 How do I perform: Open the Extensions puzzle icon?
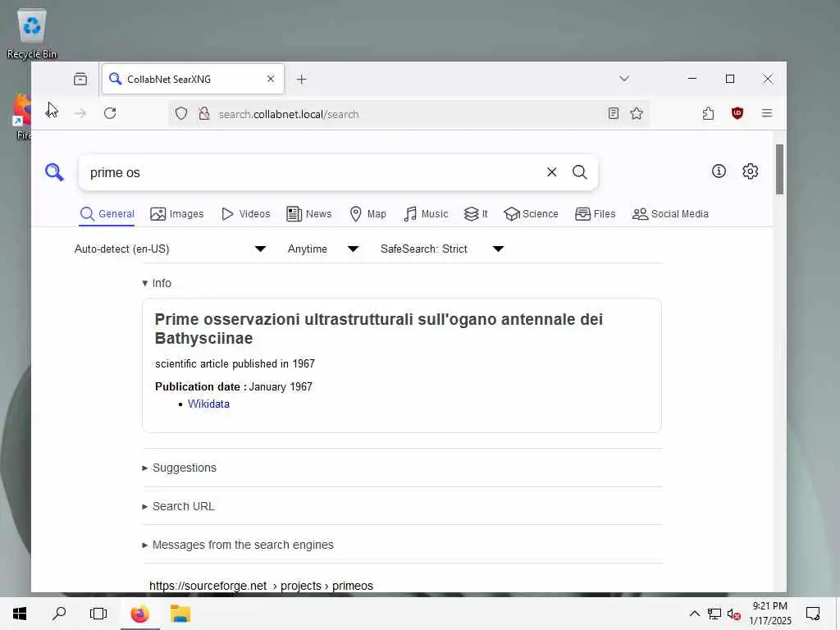click(x=708, y=113)
